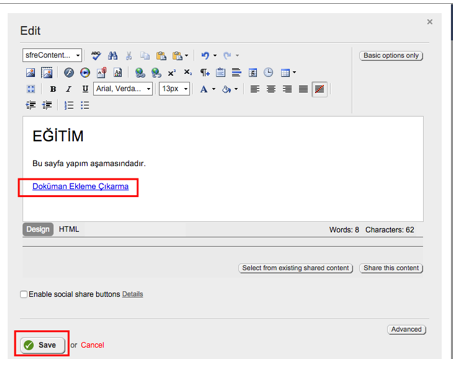Switch to the HTML tab
This screenshot has width=461, height=365.
click(x=69, y=229)
